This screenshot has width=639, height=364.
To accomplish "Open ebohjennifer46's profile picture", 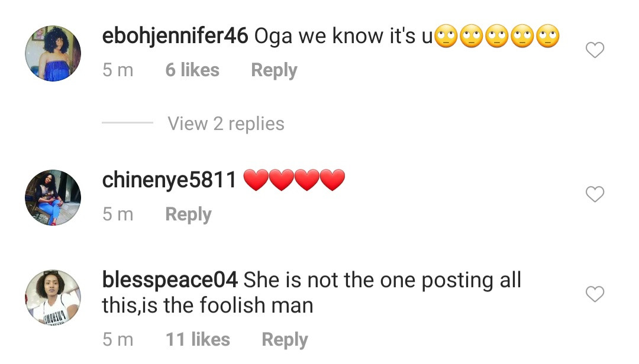I will click(53, 53).
